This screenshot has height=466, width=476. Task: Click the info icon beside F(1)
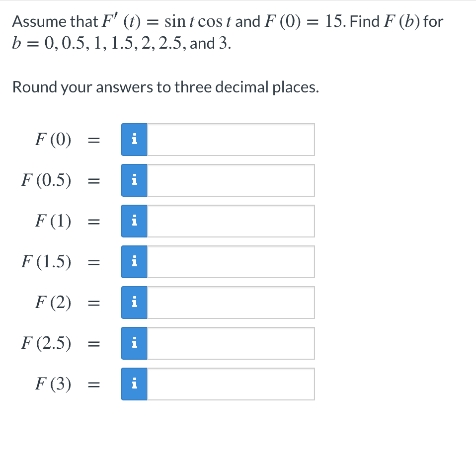tap(133, 221)
